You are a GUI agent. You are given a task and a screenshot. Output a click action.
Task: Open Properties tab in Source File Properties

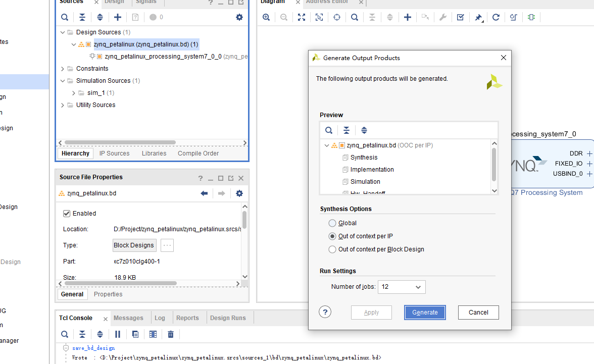point(108,294)
